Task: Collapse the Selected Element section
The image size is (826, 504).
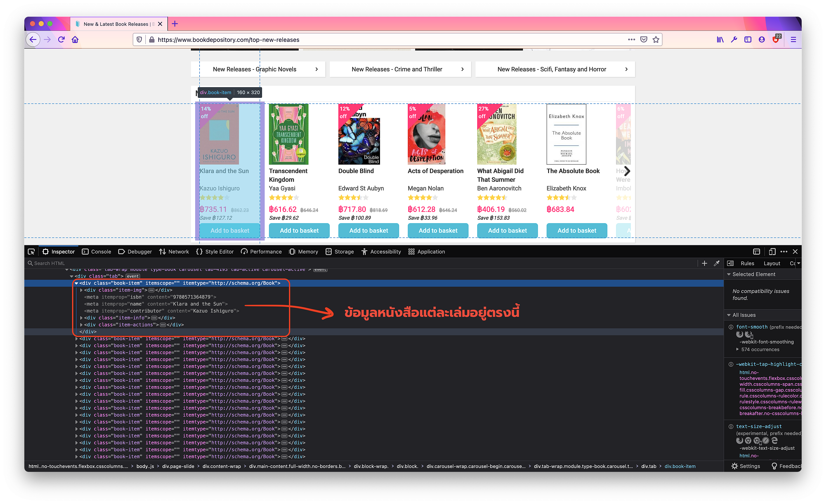Action: pyautogui.click(x=729, y=274)
